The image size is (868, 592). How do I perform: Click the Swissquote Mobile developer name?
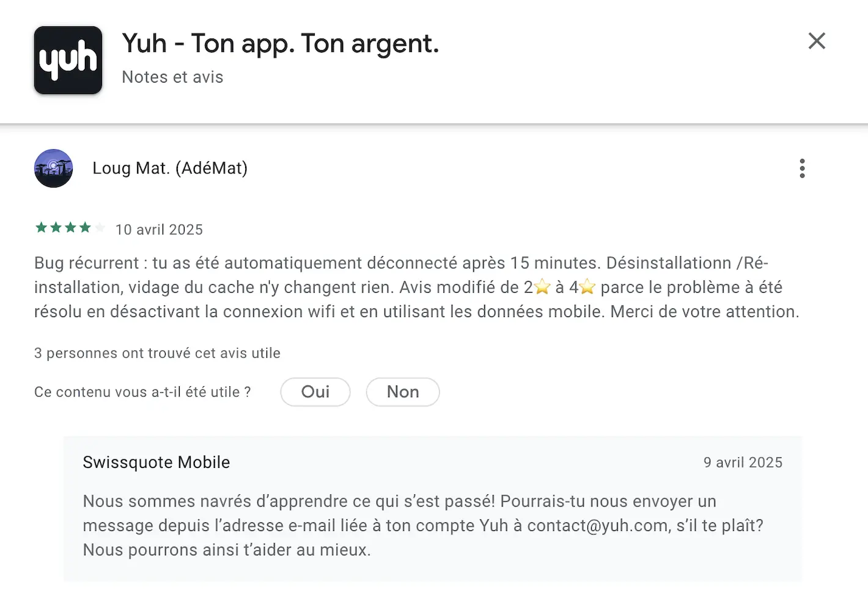pyautogui.click(x=156, y=462)
